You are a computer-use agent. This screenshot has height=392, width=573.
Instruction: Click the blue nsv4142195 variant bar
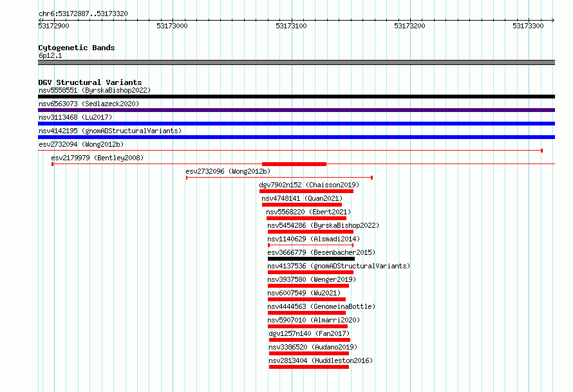coord(296,137)
